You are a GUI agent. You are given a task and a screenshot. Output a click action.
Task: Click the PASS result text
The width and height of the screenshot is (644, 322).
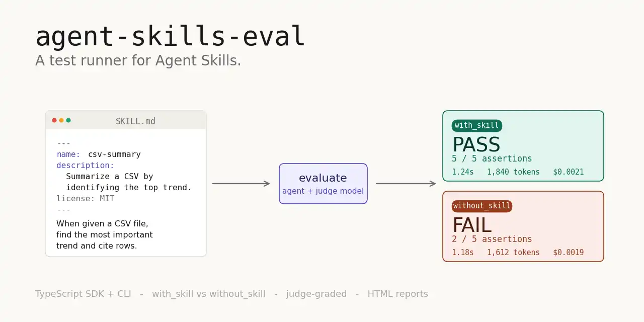[x=476, y=145]
